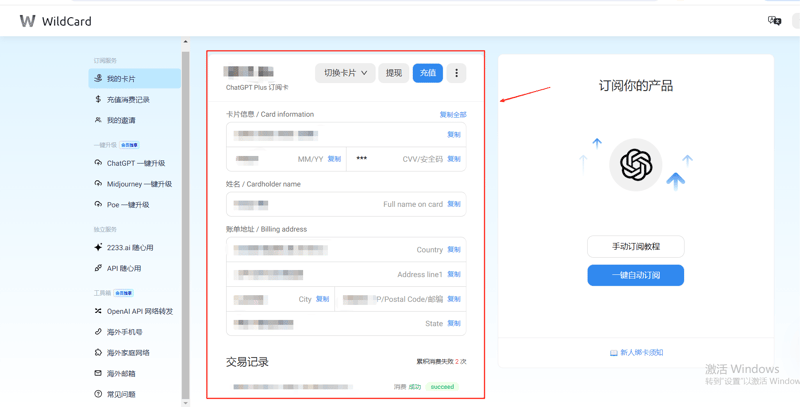Viewport: 800px width, 407px height.
Task: Click the person icon beside 我的邀请
Action: click(x=98, y=120)
